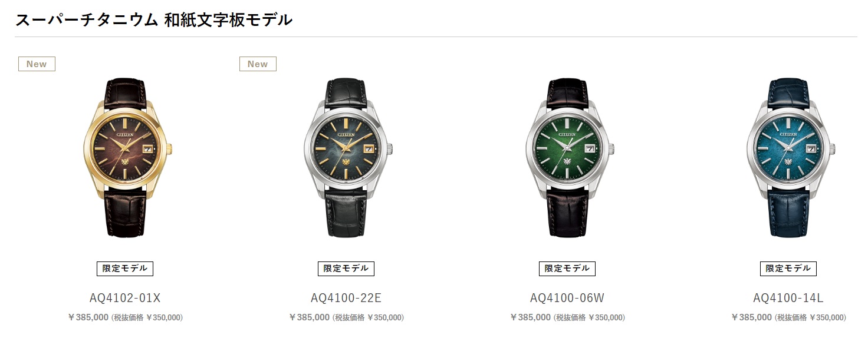Click the 限定モデル tag under the blue watch

(x=788, y=269)
